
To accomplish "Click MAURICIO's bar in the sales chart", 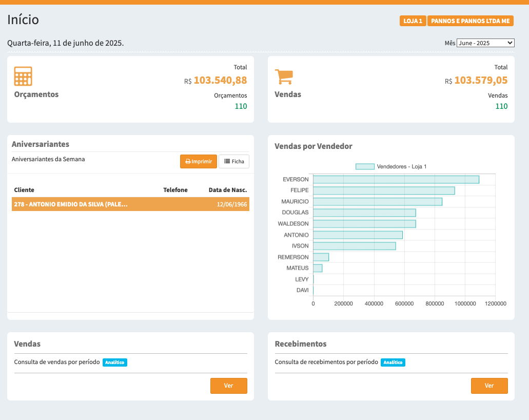I will point(377,202).
